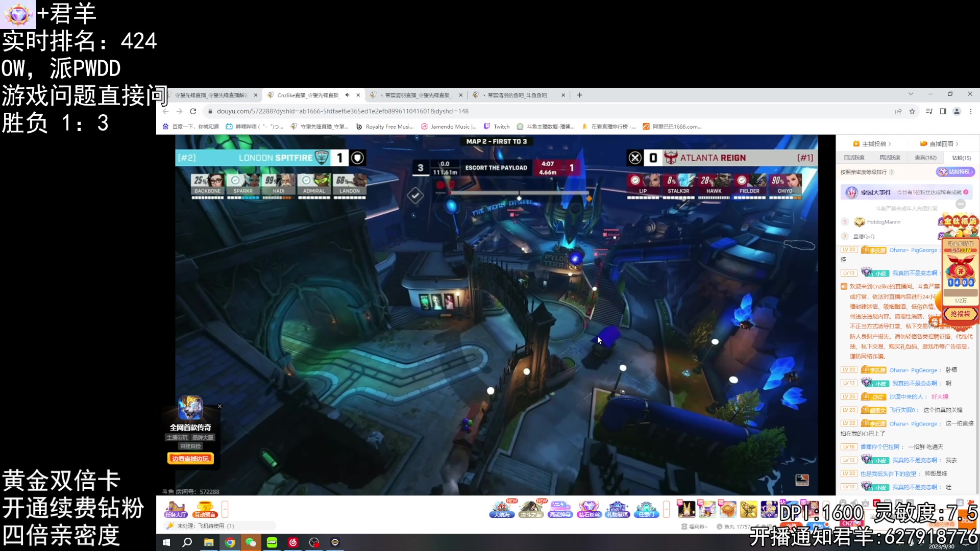Select the 钻粉(15) tab
The image size is (980, 551).
coord(961,158)
